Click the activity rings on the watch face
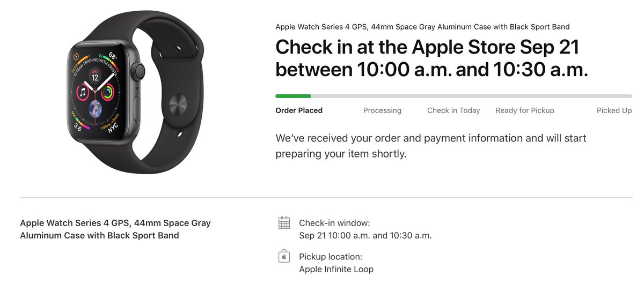This screenshot has width=644, height=284. [x=108, y=93]
